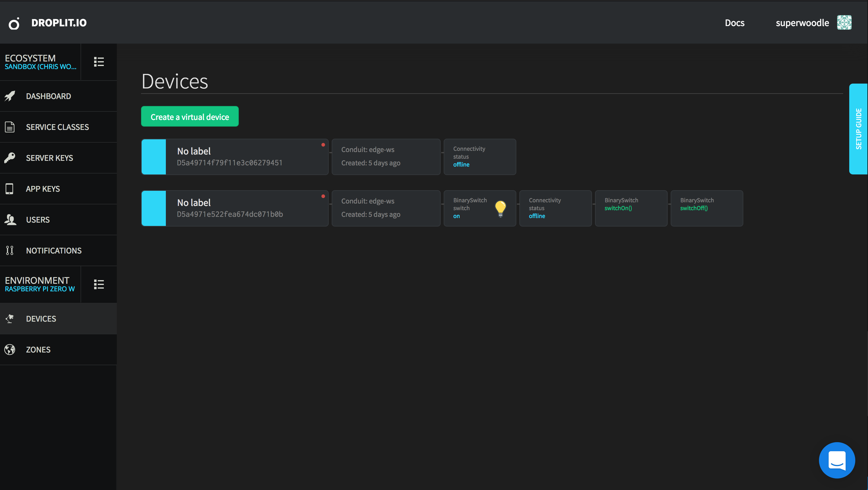The height and width of the screenshot is (490, 868).
Task: Open the Zones page
Action: tap(58, 350)
